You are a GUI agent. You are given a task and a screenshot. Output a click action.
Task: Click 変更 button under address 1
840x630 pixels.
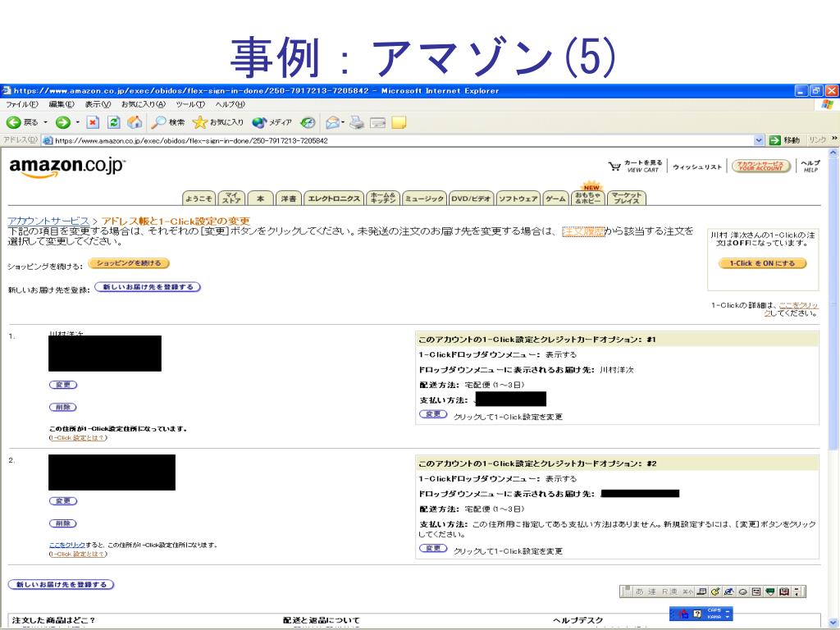(x=63, y=385)
